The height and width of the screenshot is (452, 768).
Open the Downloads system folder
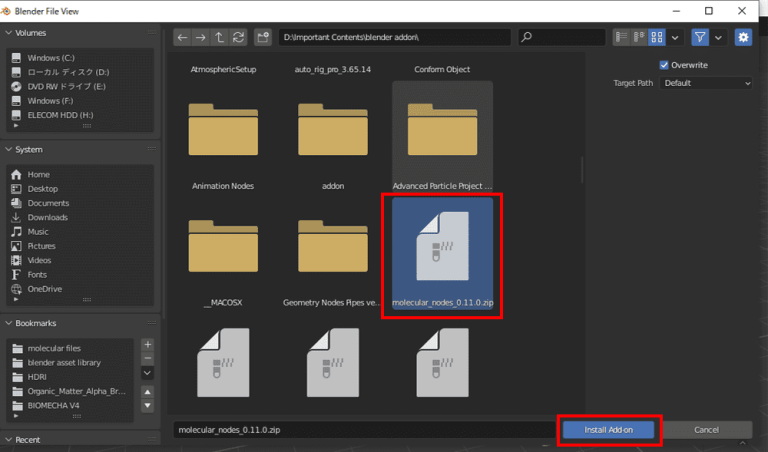click(47, 217)
